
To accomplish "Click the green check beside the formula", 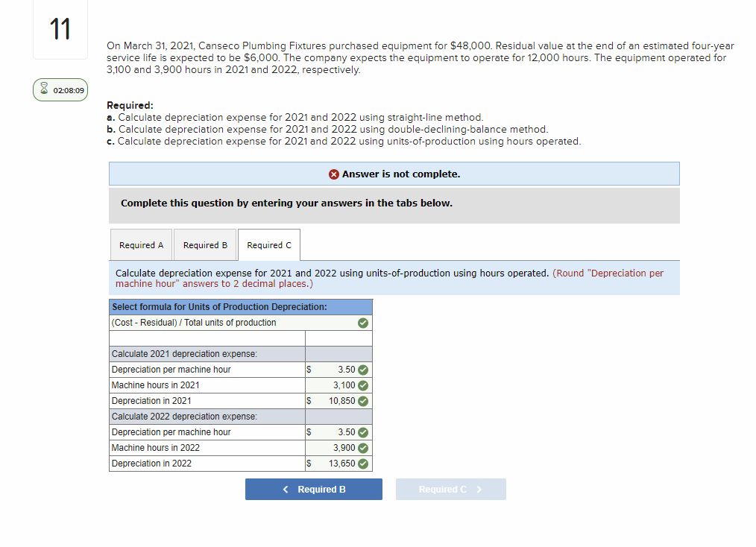I will (x=363, y=323).
